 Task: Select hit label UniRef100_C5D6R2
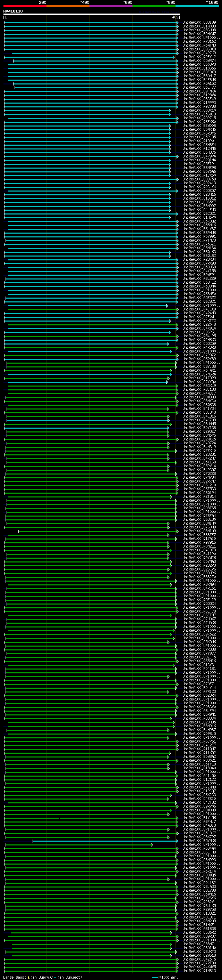pos(199,933)
